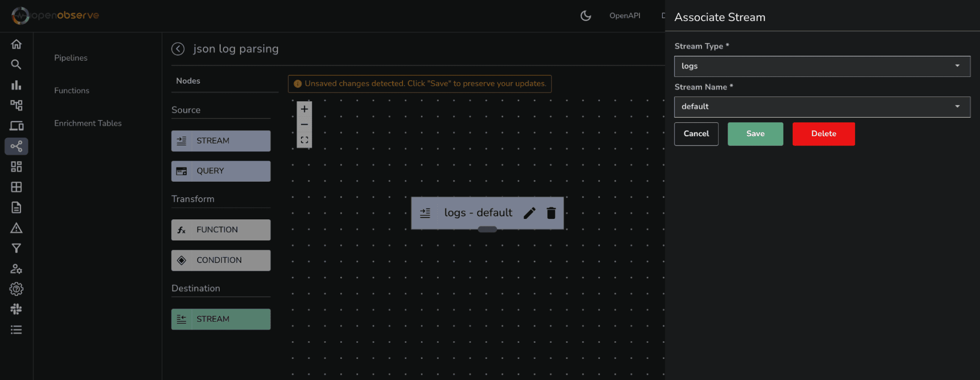Click the red Delete button
This screenshot has width=980, height=380.
pyautogui.click(x=824, y=134)
